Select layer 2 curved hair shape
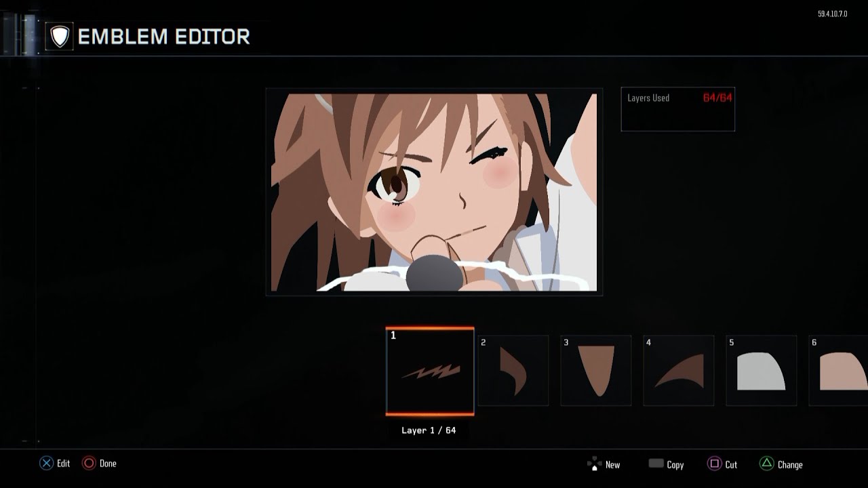868x488 pixels. click(x=513, y=371)
